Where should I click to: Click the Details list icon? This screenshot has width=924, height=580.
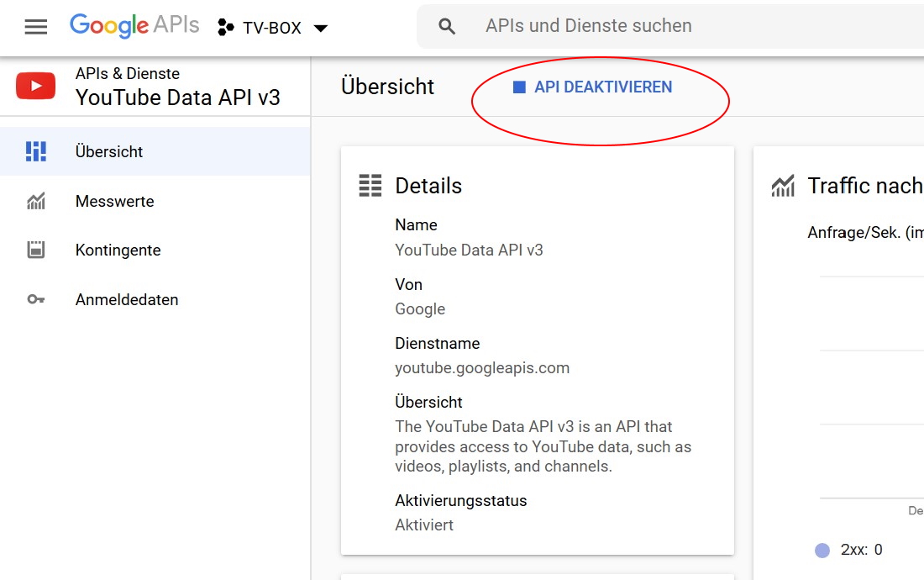[370, 186]
